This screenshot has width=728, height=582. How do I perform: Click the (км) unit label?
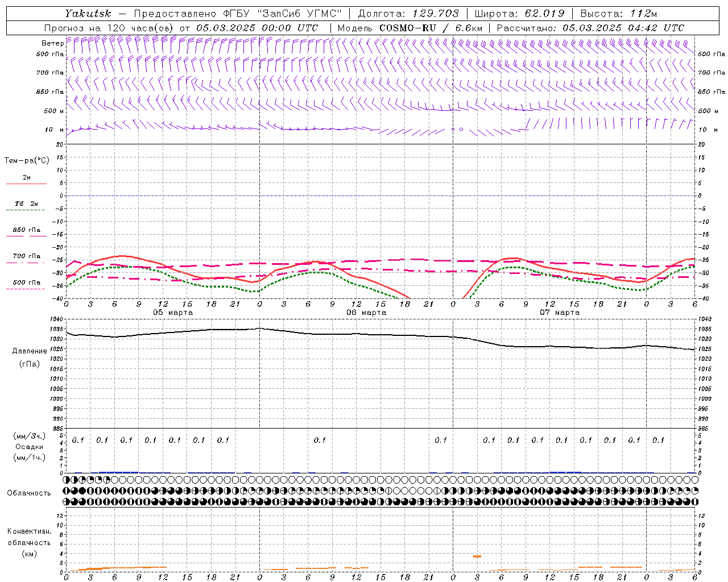[x=29, y=554]
